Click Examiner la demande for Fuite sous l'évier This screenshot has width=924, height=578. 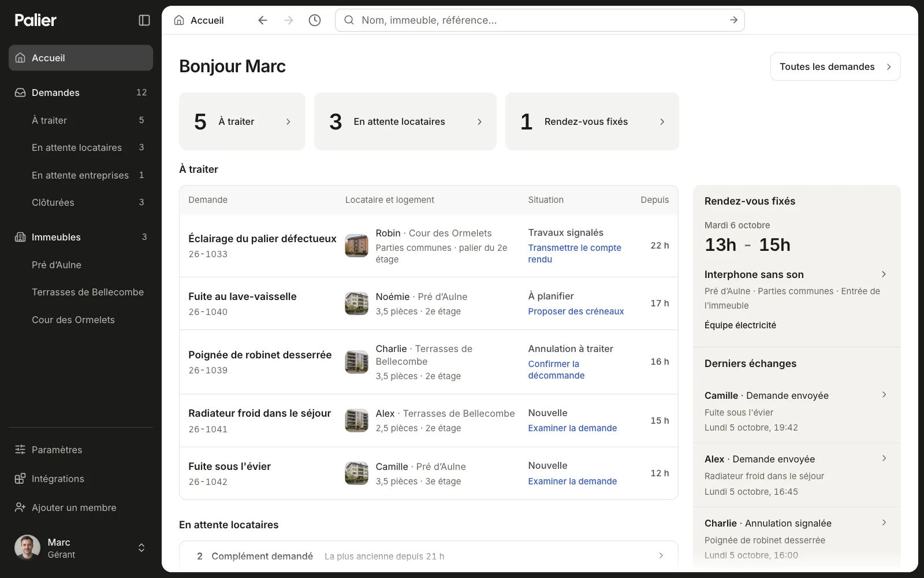click(572, 481)
